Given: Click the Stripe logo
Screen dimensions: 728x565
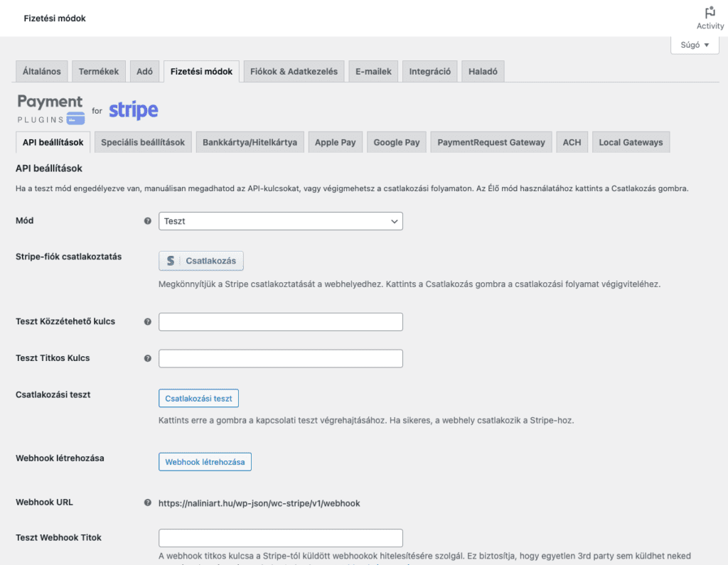Looking at the screenshot, I should (x=134, y=110).
